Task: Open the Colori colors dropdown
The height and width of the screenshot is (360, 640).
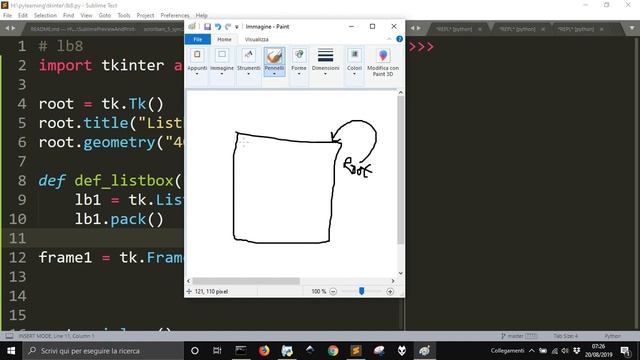Action: coord(354,62)
